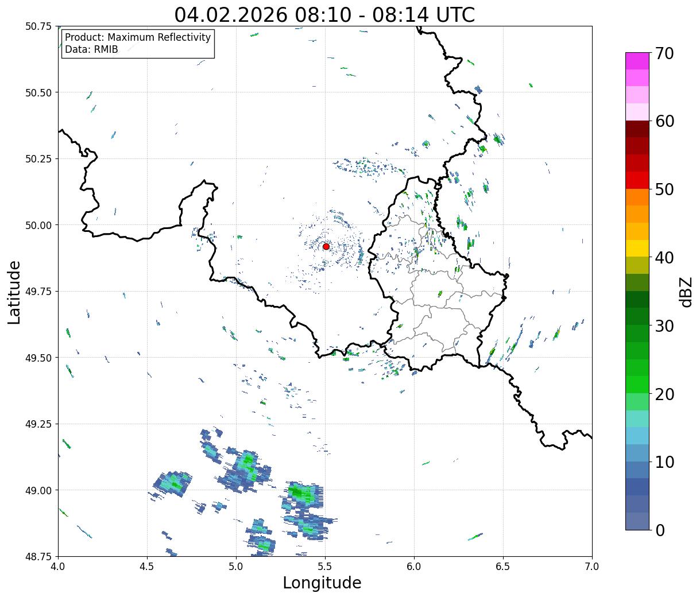This screenshot has width=700, height=597.
Task: Click the colorbar label 70
Action: 664,53
